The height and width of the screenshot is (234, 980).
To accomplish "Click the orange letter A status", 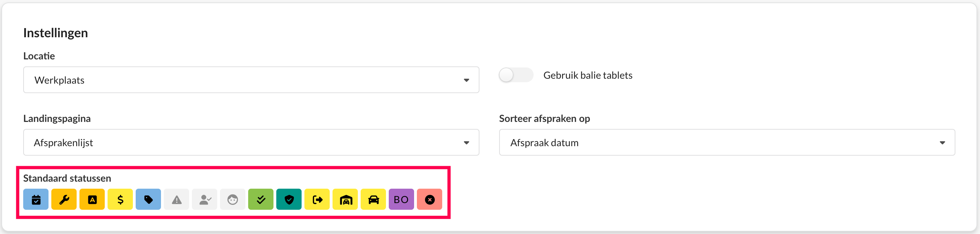I will [92, 199].
